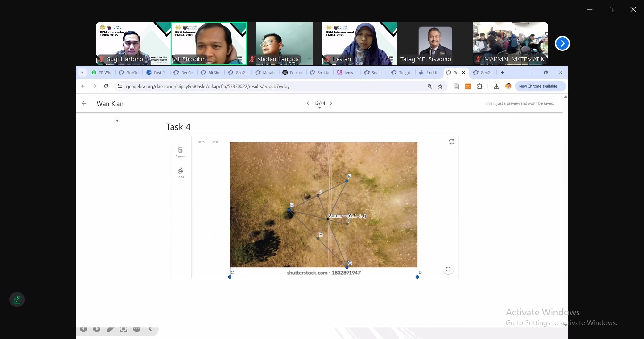Open the Algebra view in GeoGebra
The width and height of the screenshot is (644, 339).
coord(181,151)
